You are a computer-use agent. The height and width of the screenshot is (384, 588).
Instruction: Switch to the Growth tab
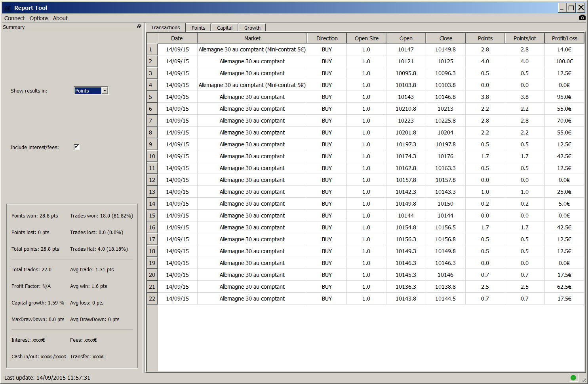252,28
